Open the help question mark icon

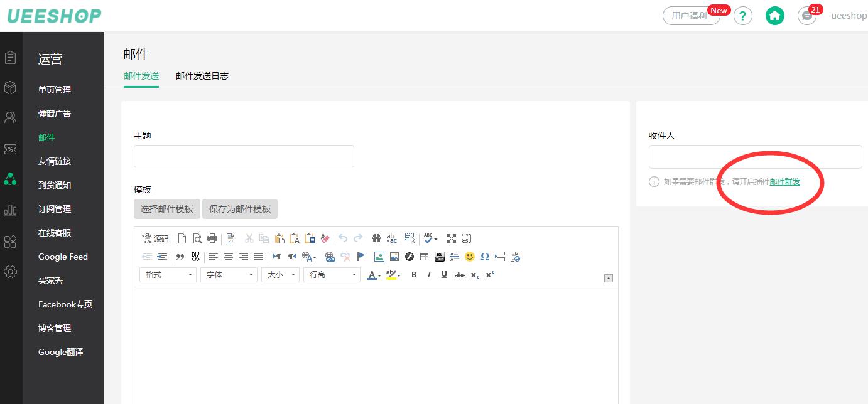[743, 16]
